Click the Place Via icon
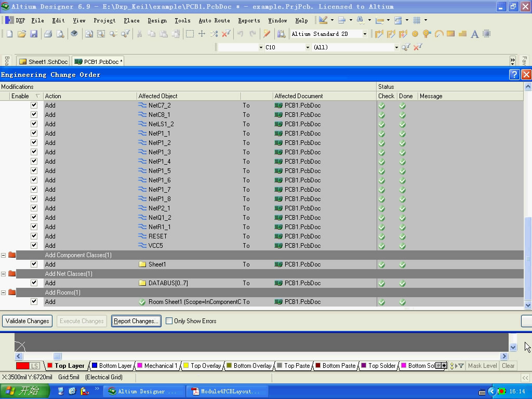Screen dimensions: 532x399 [427, 34]
